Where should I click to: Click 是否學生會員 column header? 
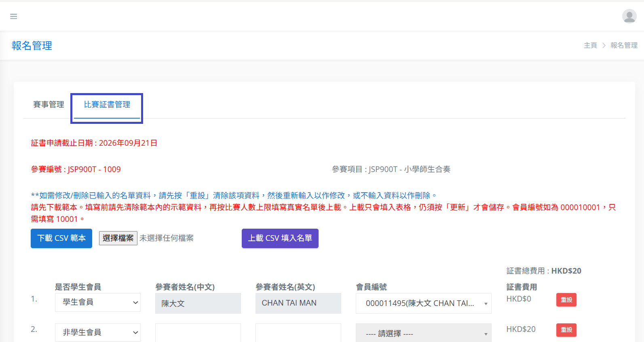click(x=78, y=287)
